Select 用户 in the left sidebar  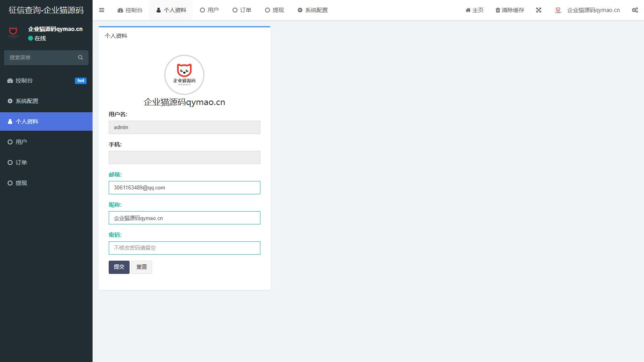click(21, 142)
